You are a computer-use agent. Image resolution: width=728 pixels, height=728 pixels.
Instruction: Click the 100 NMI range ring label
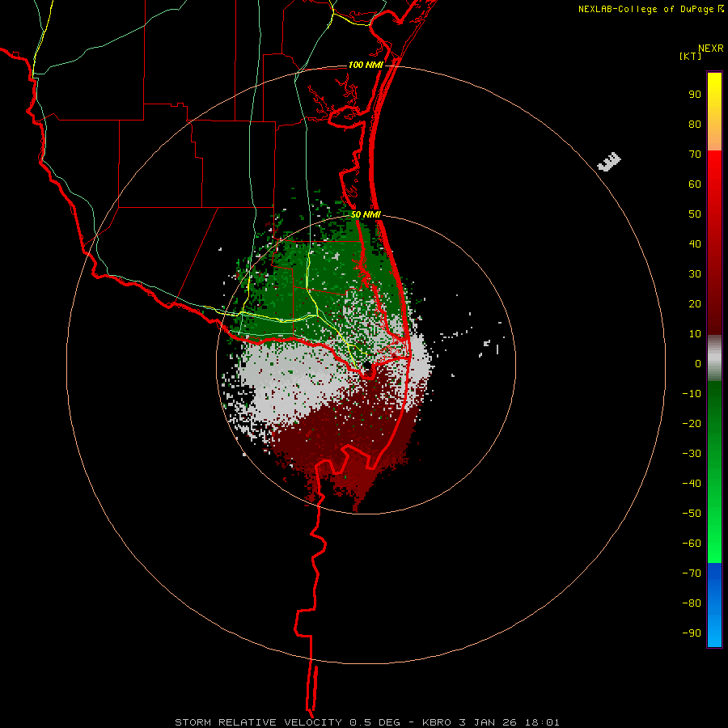click(366, 65)
